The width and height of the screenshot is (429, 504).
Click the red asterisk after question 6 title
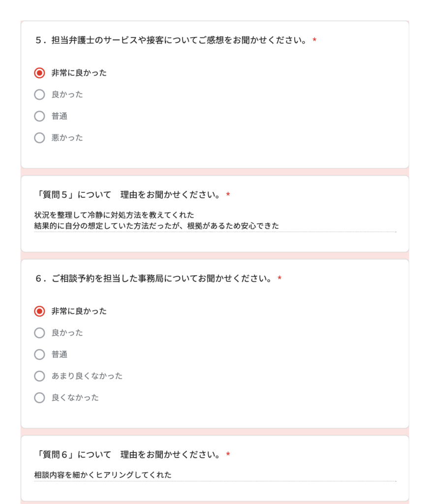click(x=279, y=279)
